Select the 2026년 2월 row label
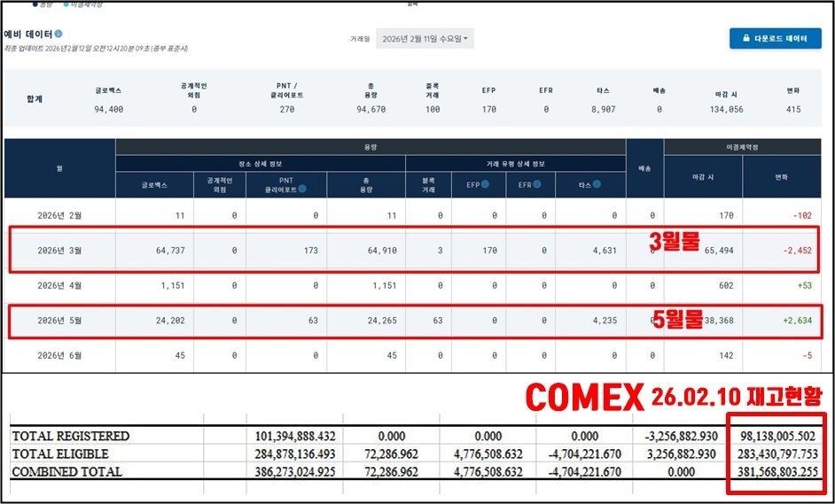Viewport: 835px width, 504px height. (60, 215)
